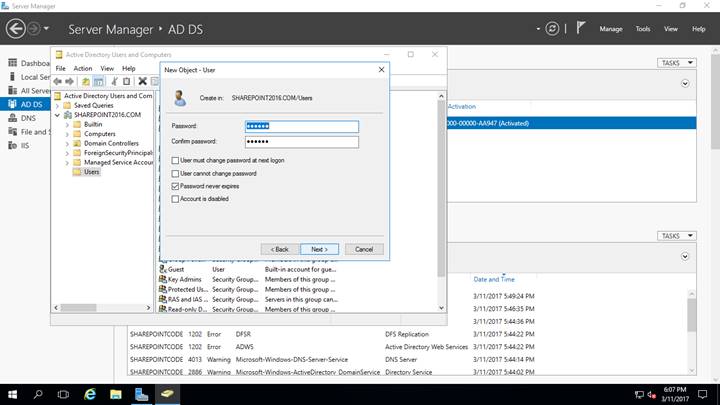
Task: Check User cannot change password
Action: click(175, 174)
